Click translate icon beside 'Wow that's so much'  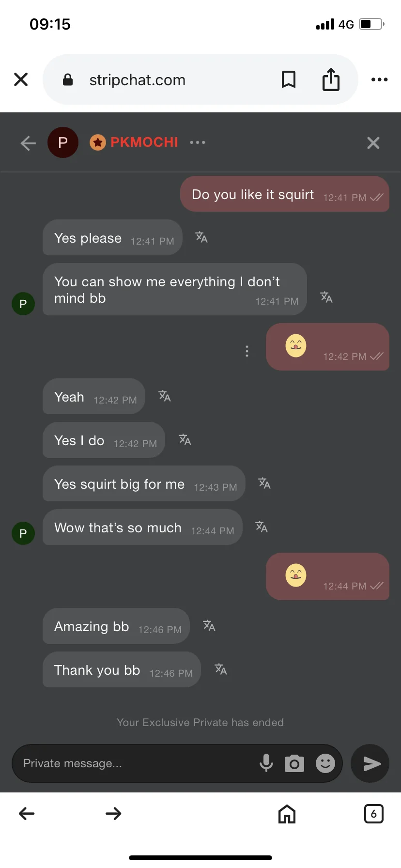pyautogui.click(x=262, y=527)
